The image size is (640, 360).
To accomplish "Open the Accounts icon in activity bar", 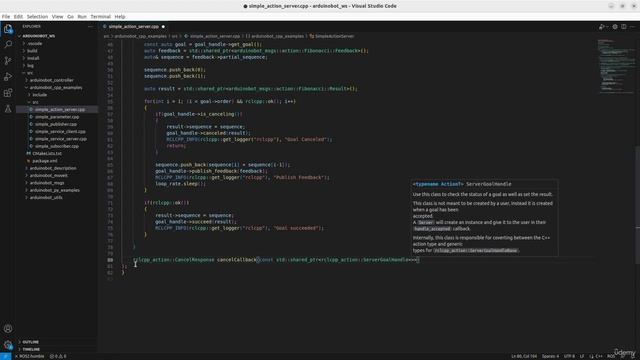I will point(8,329).
